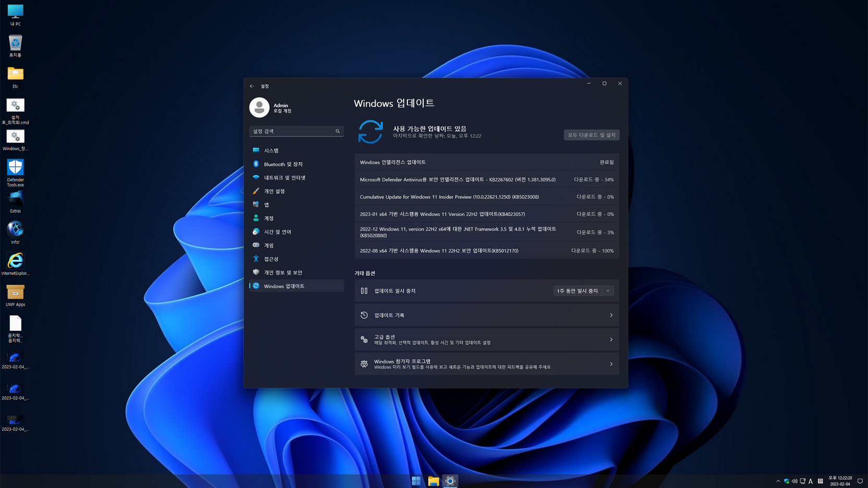Click the Windows Start button on taskbar
The height and width of the screenshot is (488, 868).
click(x=416, y=481)
